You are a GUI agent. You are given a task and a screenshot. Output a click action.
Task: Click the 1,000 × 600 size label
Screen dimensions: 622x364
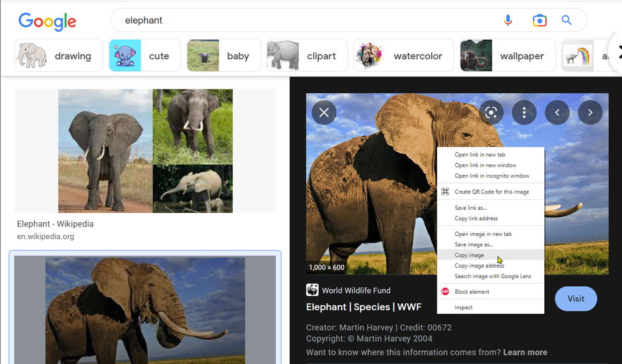point(326,268)
